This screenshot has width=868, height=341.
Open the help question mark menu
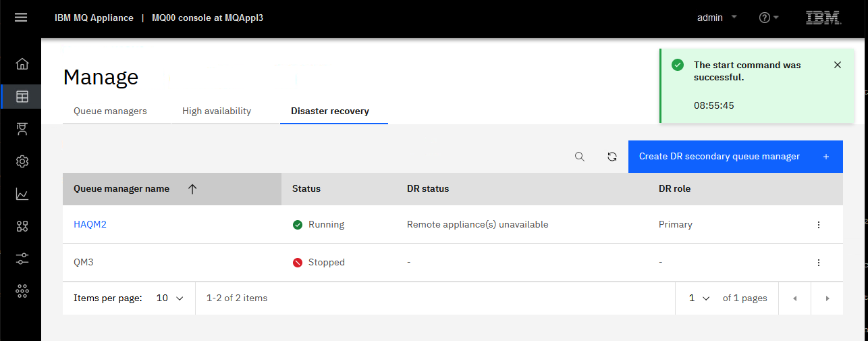coord(769,18)
